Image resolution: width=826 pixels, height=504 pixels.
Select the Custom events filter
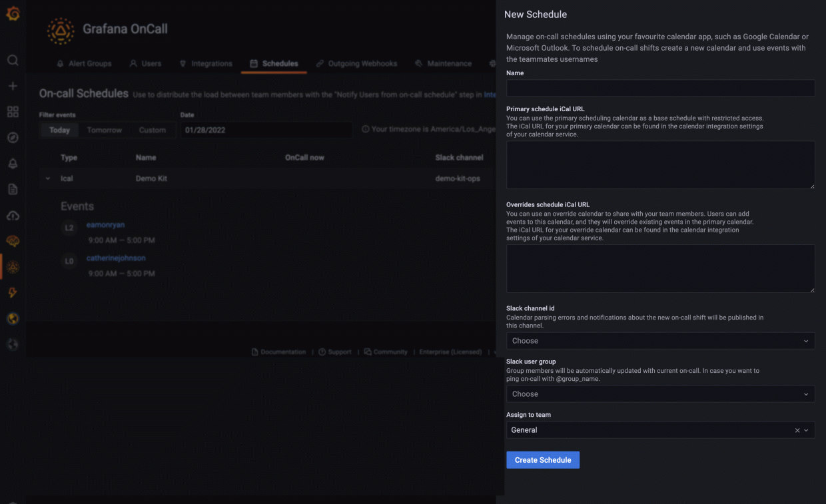point(153,130)
